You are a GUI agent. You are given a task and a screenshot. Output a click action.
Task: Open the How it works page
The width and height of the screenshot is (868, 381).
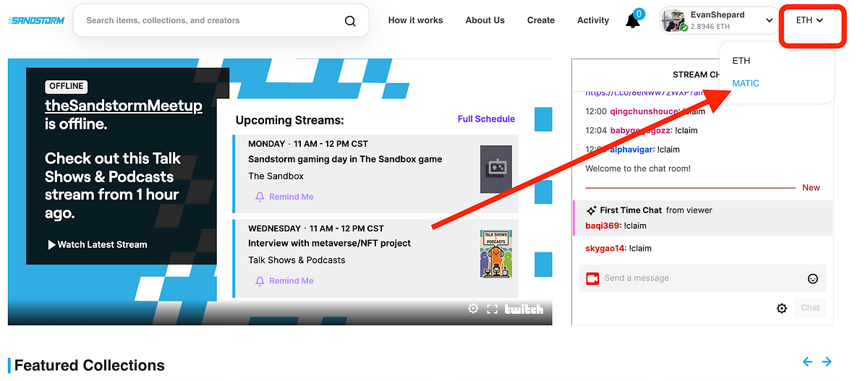[415, 20]
